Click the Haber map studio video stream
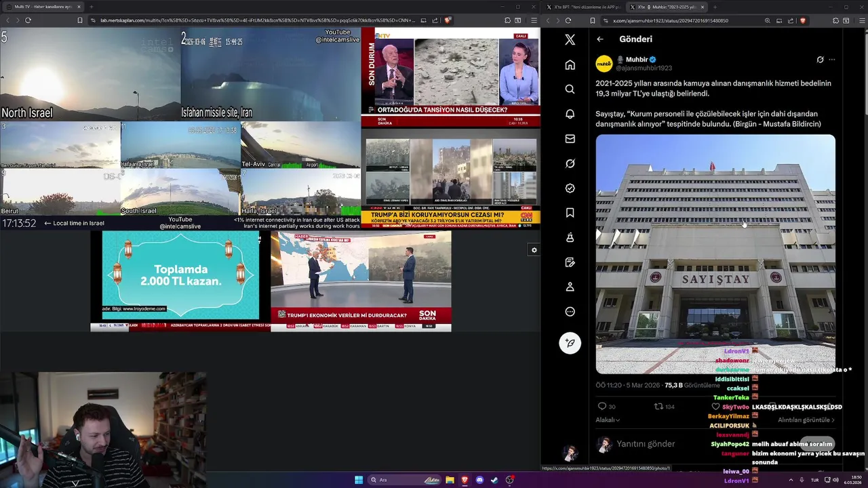 click(361, 281)
